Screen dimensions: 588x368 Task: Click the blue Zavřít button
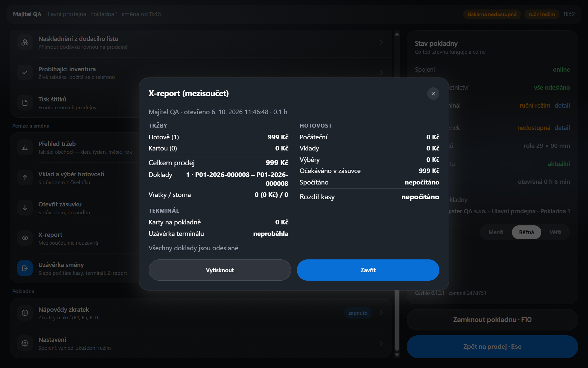pos(368,270)
